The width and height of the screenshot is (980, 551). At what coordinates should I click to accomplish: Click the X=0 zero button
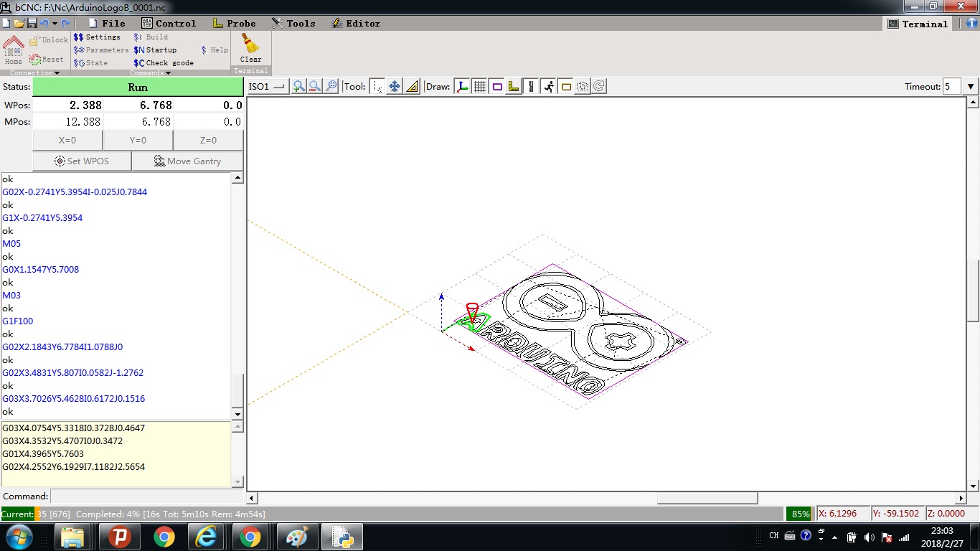67,141
